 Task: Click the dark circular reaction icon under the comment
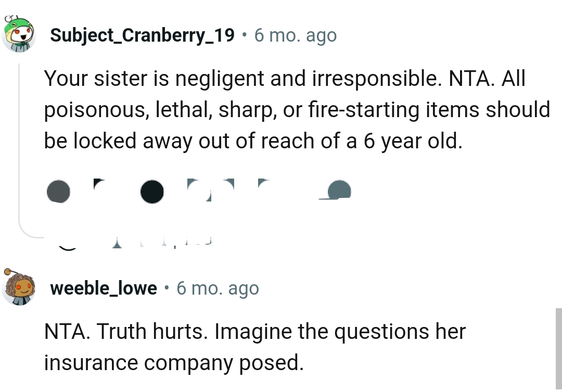(x=152, y=192)
